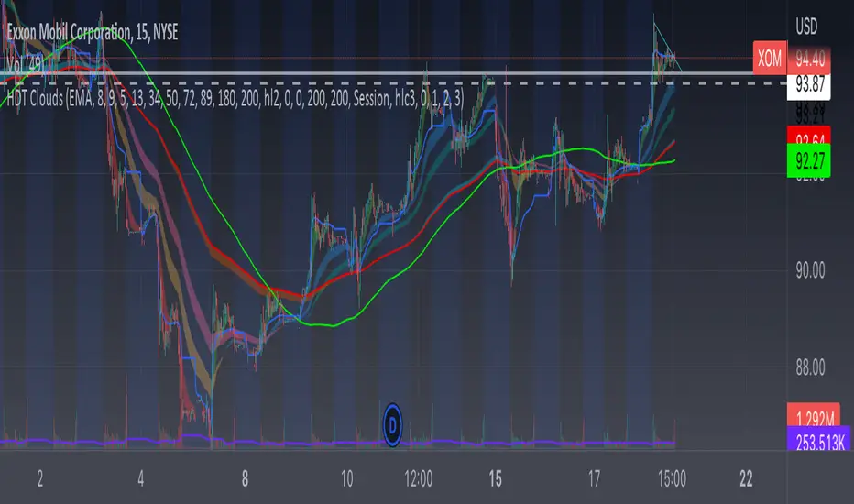
Task: Click the Vol indicator legend label
Action: [x=25, y=65]
